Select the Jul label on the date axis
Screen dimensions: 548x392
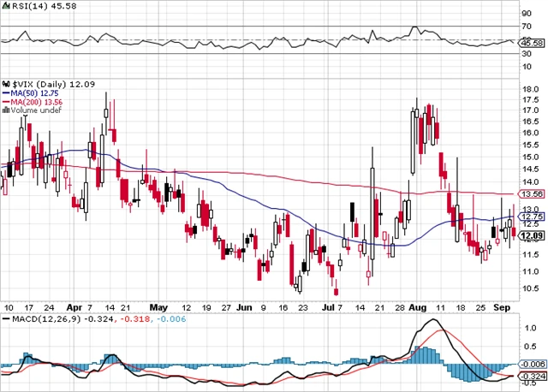tap(327, 306)
